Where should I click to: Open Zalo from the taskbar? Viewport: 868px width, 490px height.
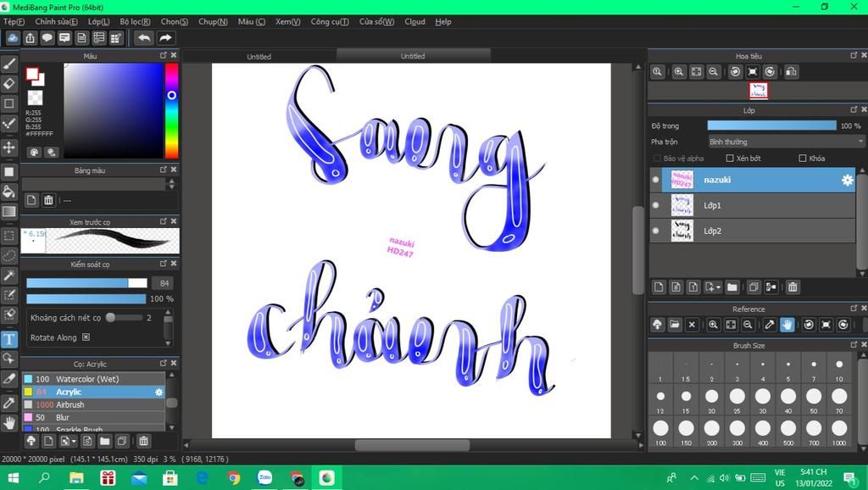(x=264, y=478)
